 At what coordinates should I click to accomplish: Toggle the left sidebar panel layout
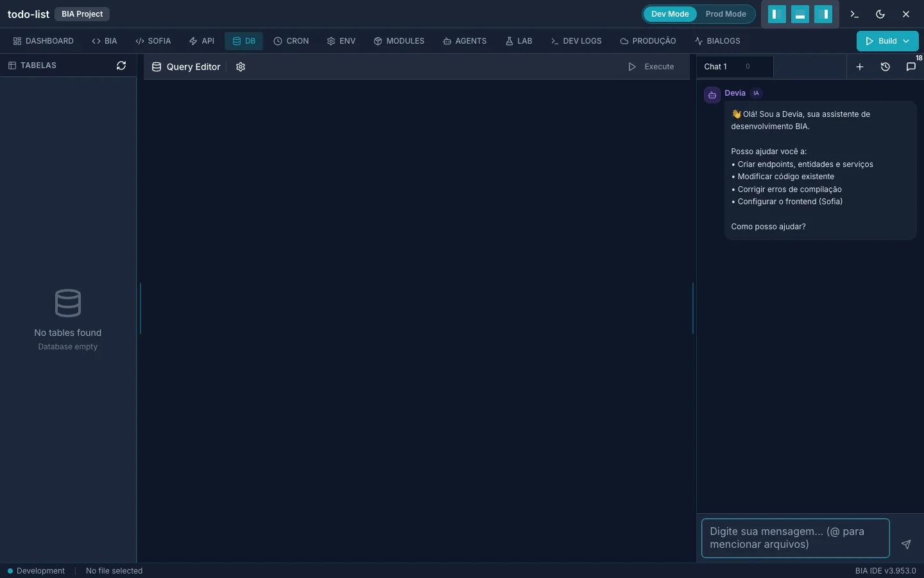click(777, 14)
